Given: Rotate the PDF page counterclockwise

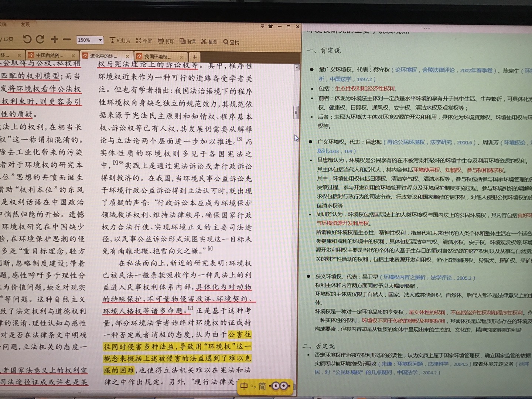Looking at the screenshot, I should pyautogui.click(x=27, y=39).
